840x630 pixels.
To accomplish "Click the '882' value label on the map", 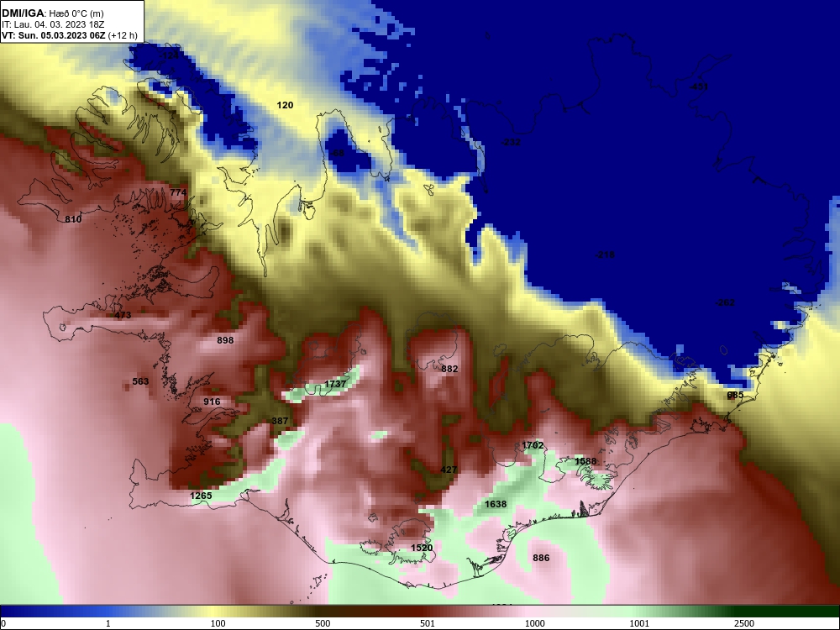I will click(x=449, y=369).
